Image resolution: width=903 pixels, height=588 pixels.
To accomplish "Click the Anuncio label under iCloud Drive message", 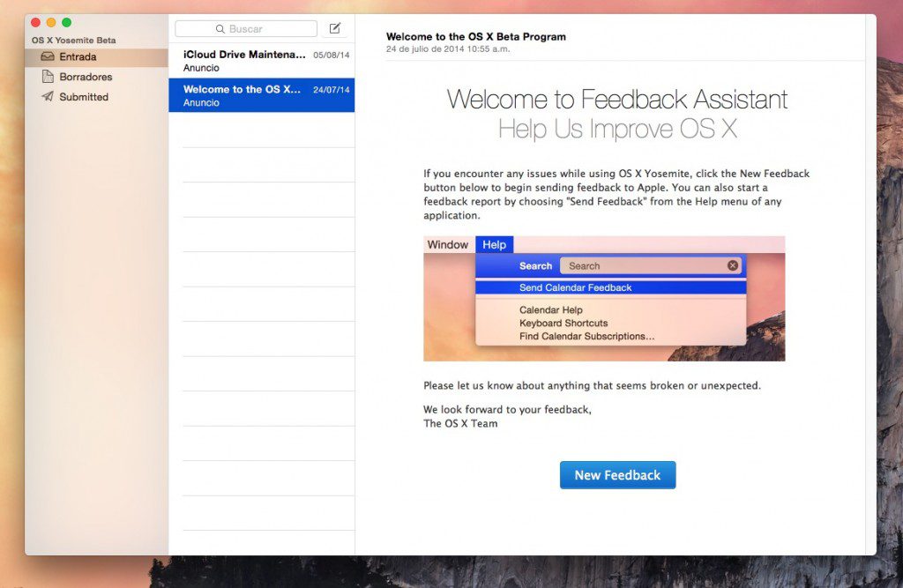I will click(201, 68).
